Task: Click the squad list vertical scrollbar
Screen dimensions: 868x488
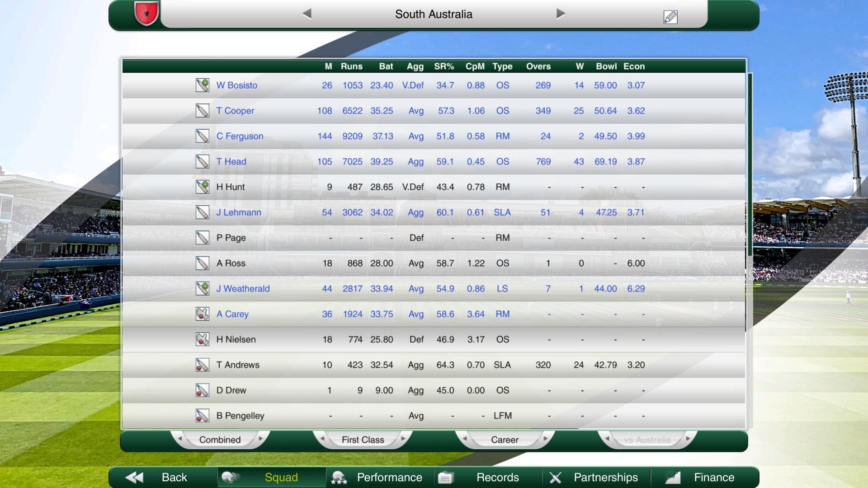Action: click(x=750, y=164)
